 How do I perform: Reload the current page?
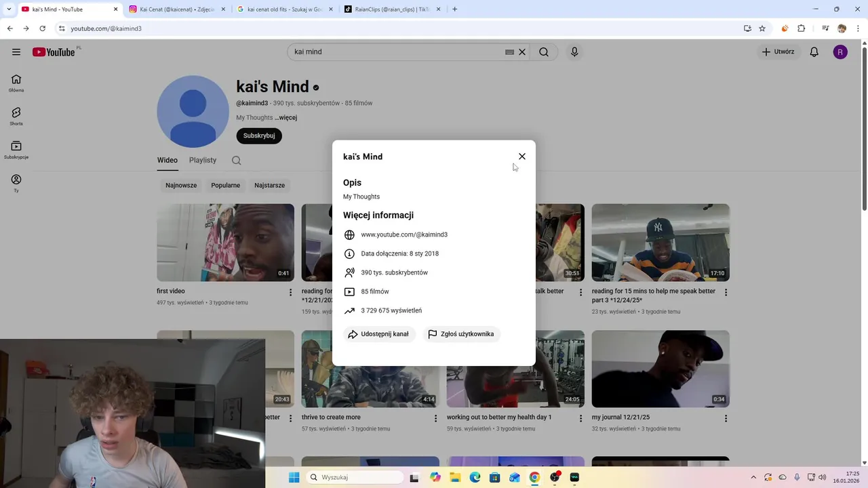point(43,28)
